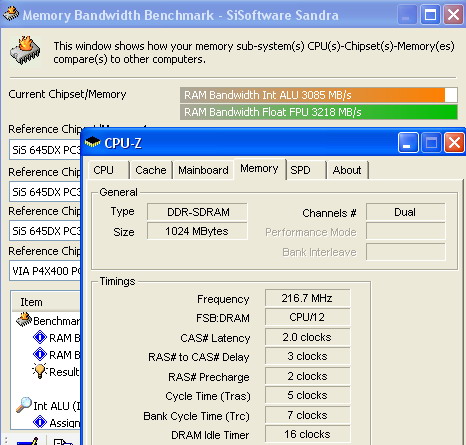Click the RAS# Precharge value 2 clocks
The width and height of the screenshot is (466, 445).
(x=307, y=376)
